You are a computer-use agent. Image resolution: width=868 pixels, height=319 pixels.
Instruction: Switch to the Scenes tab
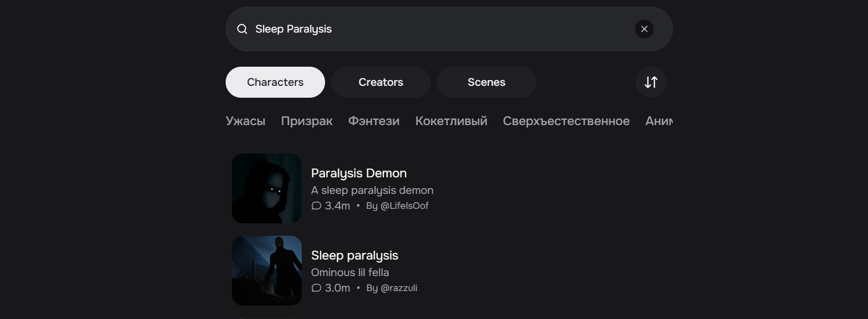point(487,82)
